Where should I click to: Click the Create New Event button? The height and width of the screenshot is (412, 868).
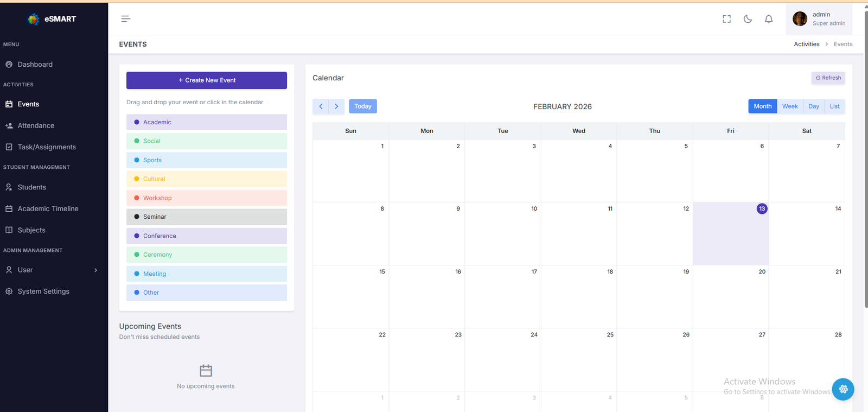[x=207, y=80]
